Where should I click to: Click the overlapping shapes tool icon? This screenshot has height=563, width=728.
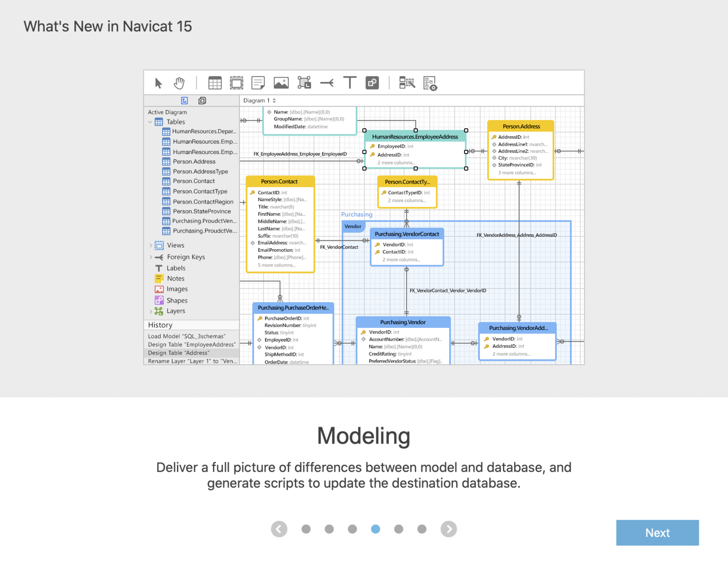pyautogui.click(x=372, y=83)
